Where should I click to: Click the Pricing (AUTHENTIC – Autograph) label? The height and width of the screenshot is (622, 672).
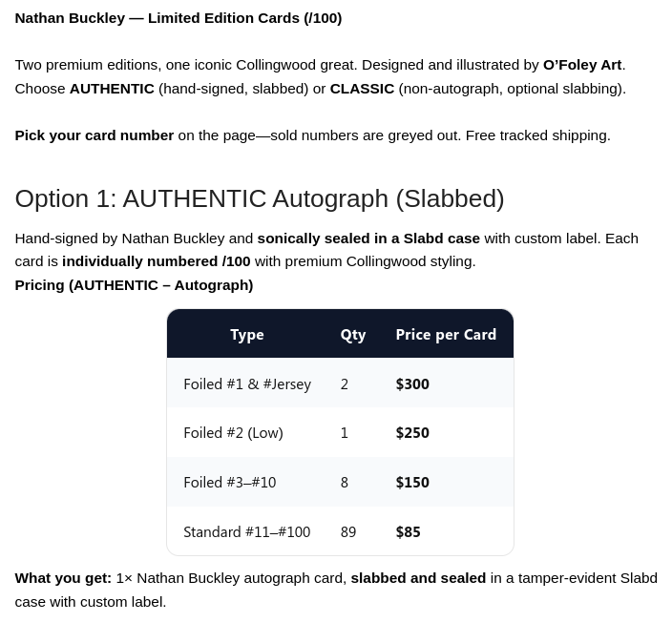tap(135, 285)
